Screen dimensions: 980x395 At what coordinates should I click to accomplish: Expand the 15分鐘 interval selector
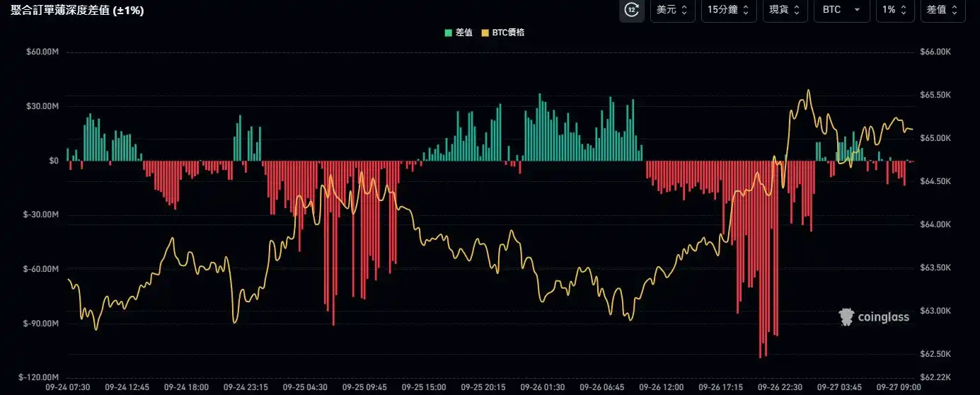pyautogui.click(x=729, y=10)
